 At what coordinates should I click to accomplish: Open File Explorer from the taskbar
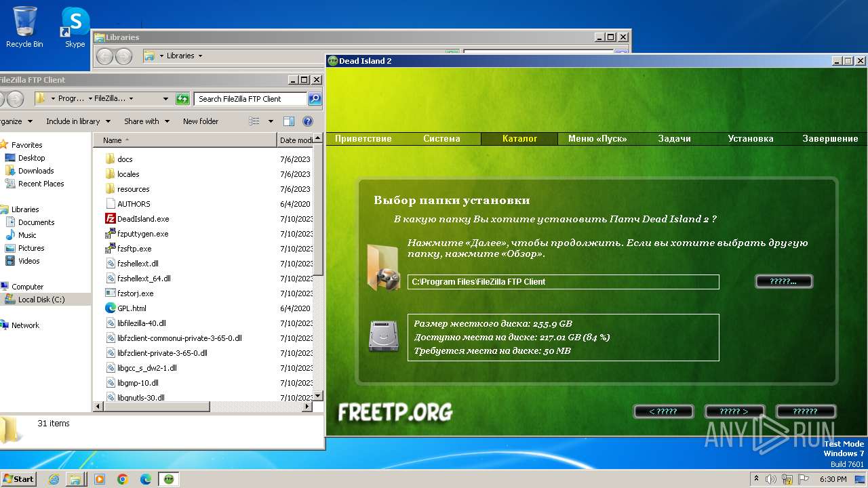[76, 479]
